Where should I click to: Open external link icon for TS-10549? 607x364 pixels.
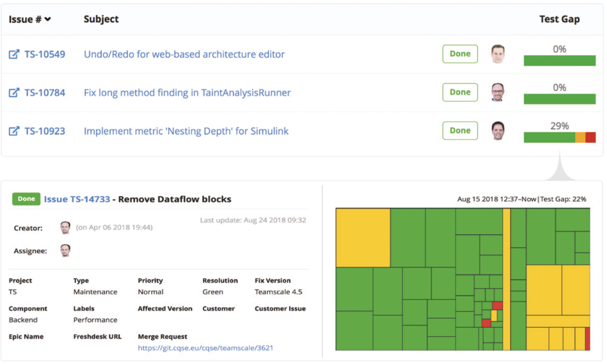(x=14, y=54)
